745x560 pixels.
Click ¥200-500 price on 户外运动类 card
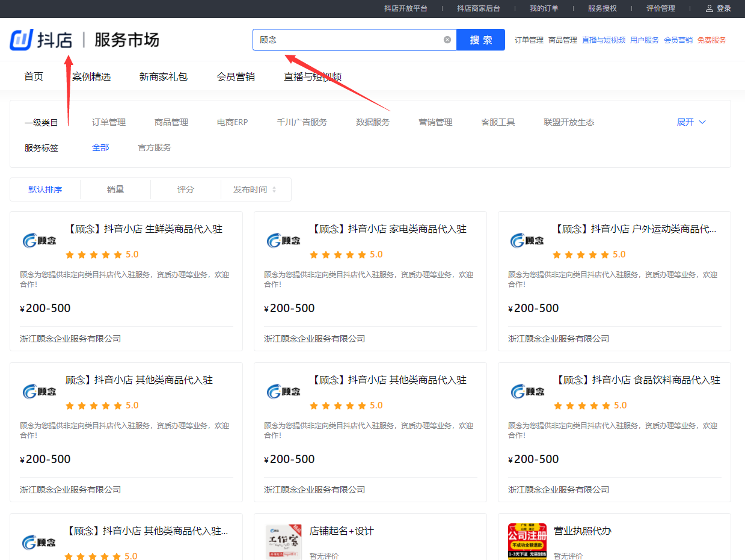[x=533, y=309]
